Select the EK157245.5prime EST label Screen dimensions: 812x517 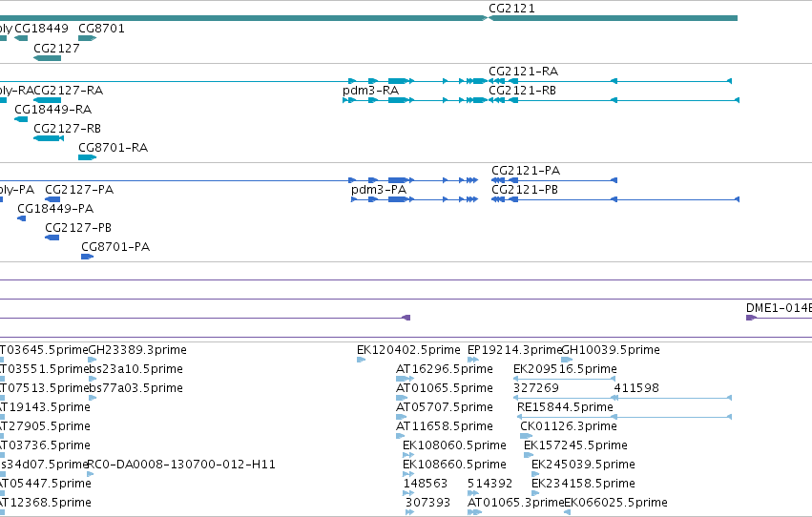[x=575, y=445]
